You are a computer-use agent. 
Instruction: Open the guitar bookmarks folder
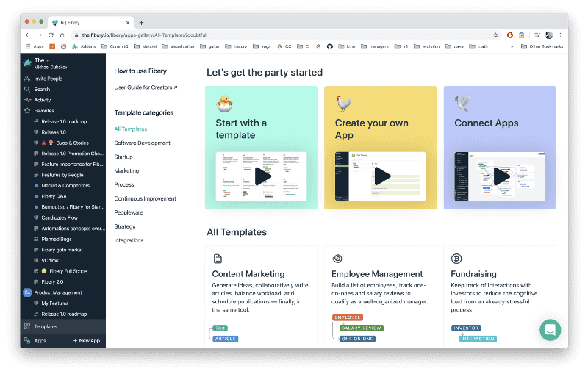pyautogui.click(x=209, y=46)
